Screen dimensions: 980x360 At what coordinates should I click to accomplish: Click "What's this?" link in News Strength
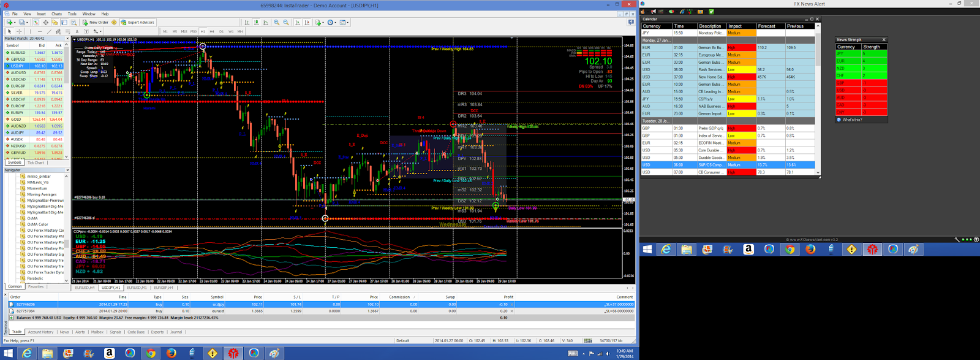click(852, 120)
